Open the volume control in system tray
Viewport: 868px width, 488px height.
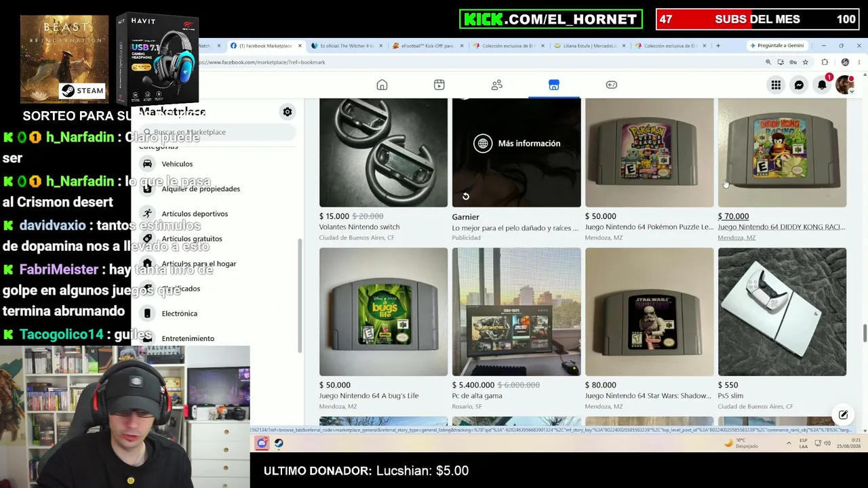click(829, 443)
